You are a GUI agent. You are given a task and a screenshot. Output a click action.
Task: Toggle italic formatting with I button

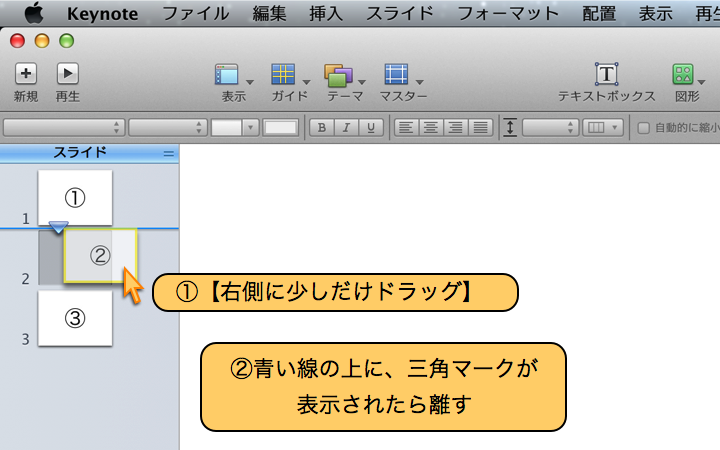tap(346, 127)
